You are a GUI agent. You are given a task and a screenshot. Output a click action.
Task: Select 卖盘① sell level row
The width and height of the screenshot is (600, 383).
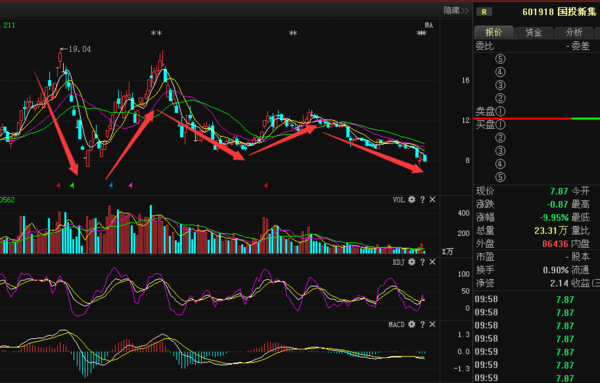pos(491,111)
